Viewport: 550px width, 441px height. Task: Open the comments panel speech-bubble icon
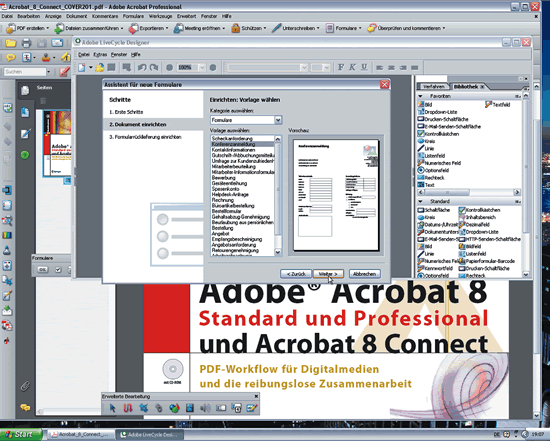click(25, 407)
